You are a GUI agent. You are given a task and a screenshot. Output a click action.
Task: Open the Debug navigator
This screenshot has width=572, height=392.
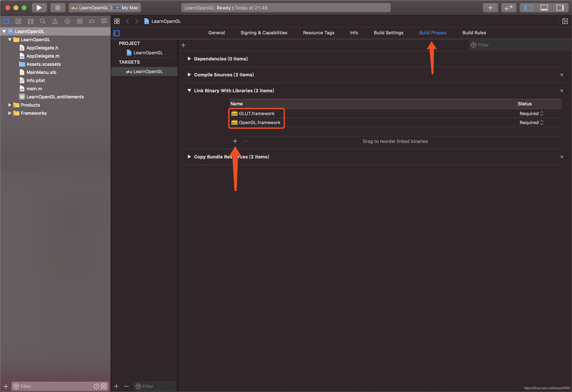(x=79, y=21)
